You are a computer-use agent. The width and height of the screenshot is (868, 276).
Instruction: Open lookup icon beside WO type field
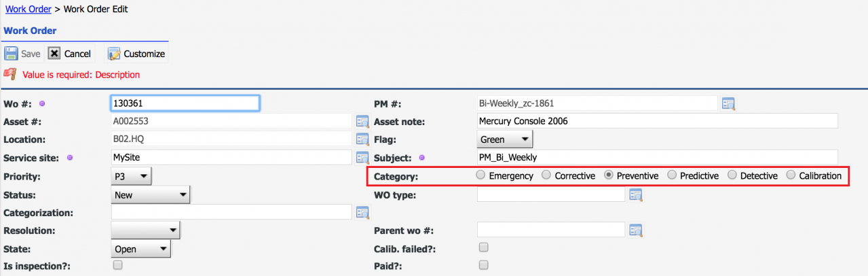636,195
